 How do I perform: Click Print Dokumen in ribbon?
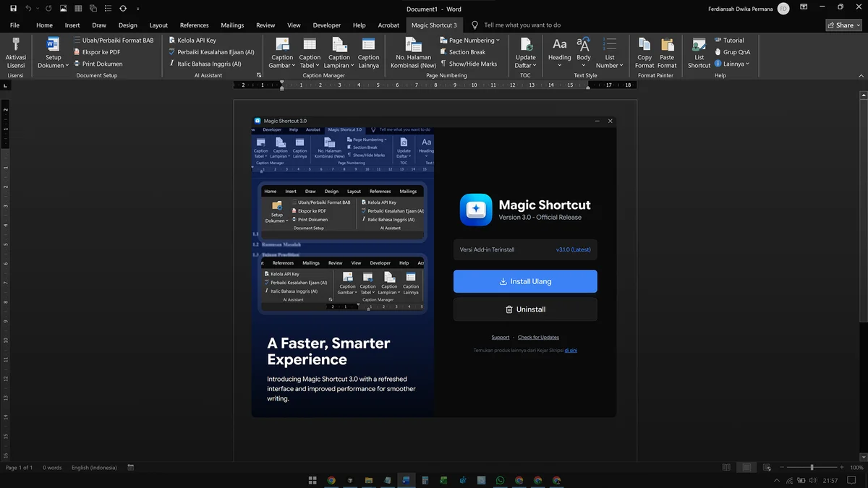[98, 64]
